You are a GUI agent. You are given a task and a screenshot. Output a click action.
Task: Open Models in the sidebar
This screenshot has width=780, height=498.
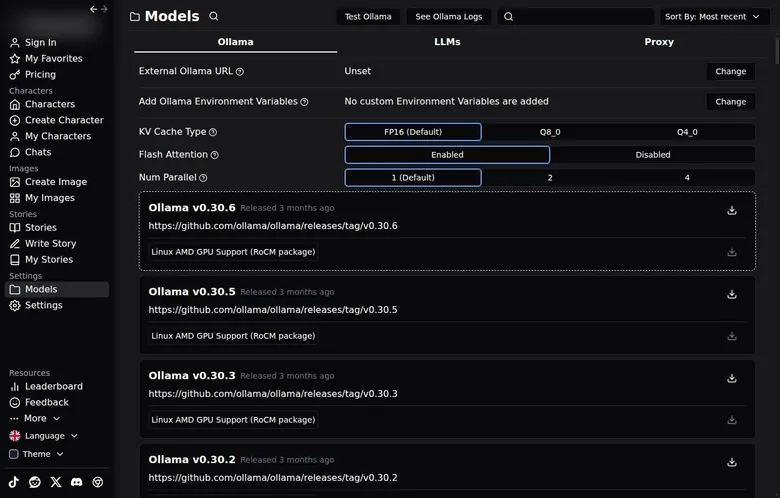click(x=57, y=289)
